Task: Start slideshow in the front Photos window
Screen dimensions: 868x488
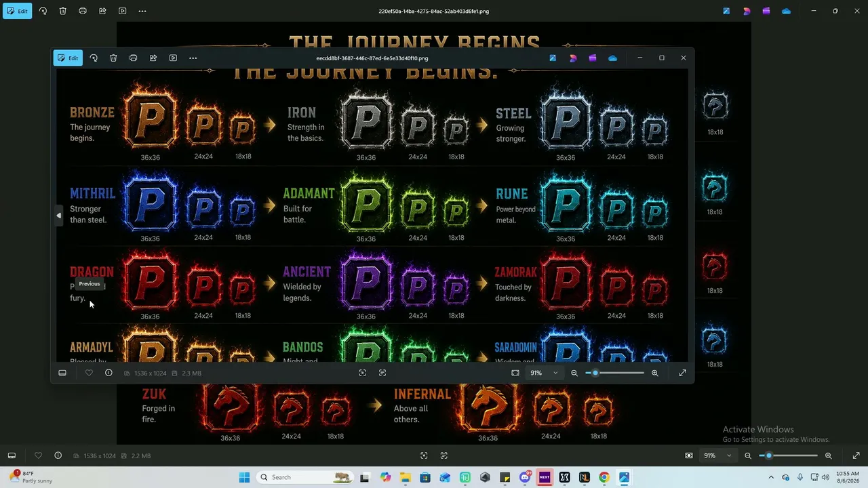Action: coord(173,58)
